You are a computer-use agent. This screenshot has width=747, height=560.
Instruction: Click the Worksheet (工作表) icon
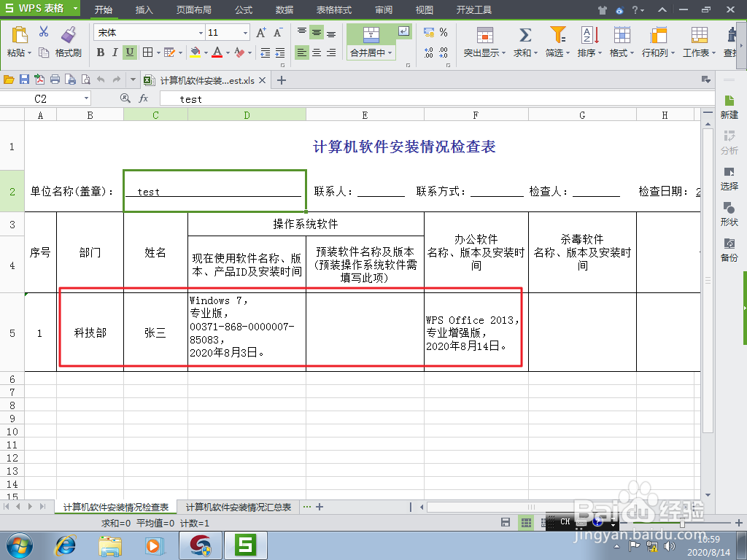[699, 35]
